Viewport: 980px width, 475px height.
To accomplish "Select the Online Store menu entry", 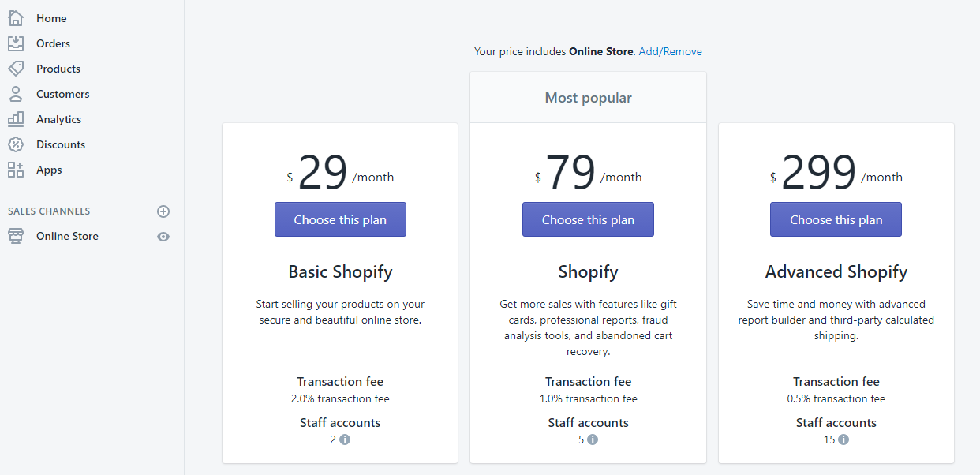I will pyautogui.click(x=67, y=235).
